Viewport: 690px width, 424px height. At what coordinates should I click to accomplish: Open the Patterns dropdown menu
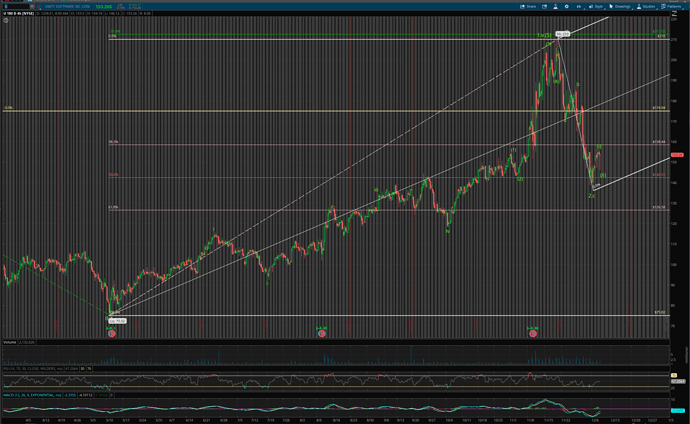point(671,7)
